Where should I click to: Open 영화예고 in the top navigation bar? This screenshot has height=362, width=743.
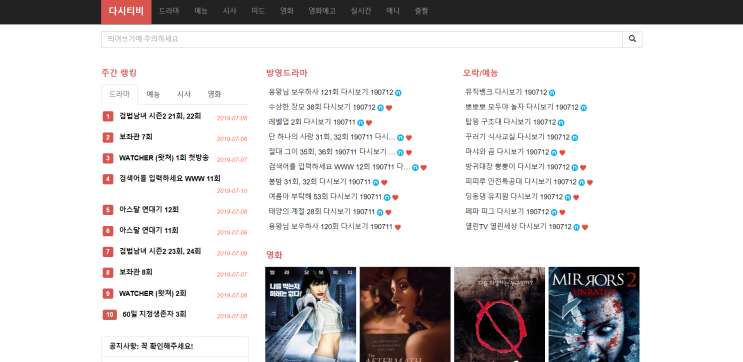tap(322, 11)
